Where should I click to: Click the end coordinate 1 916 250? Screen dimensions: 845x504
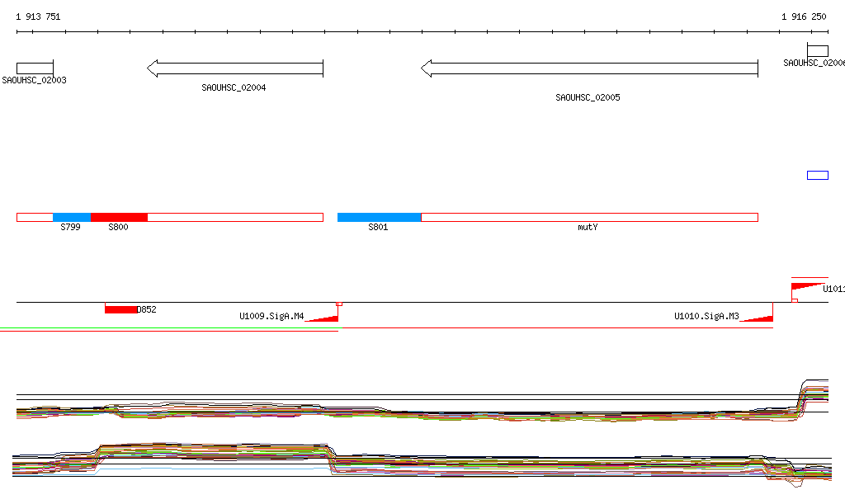804,16
